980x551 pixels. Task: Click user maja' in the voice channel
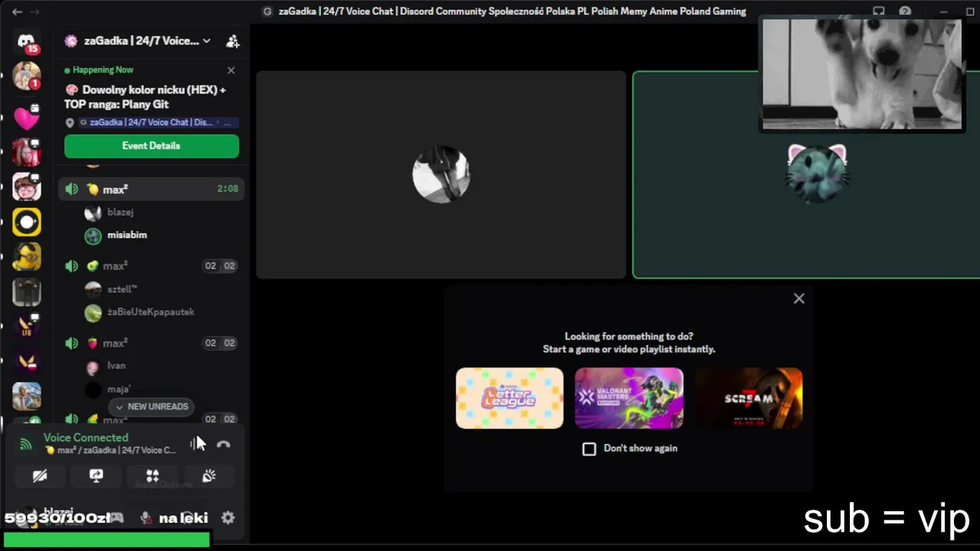[x=119, y=389]
